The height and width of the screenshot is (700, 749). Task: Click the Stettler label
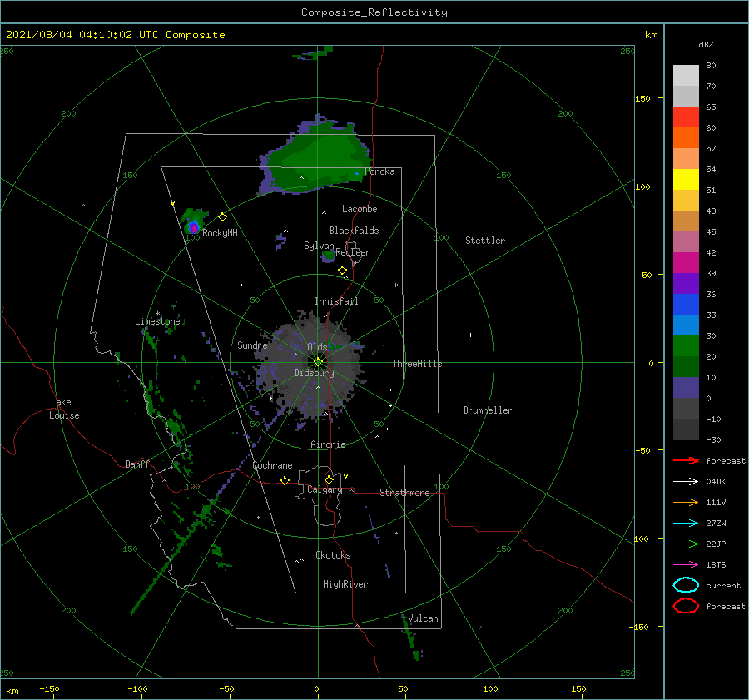pos(485,241)
